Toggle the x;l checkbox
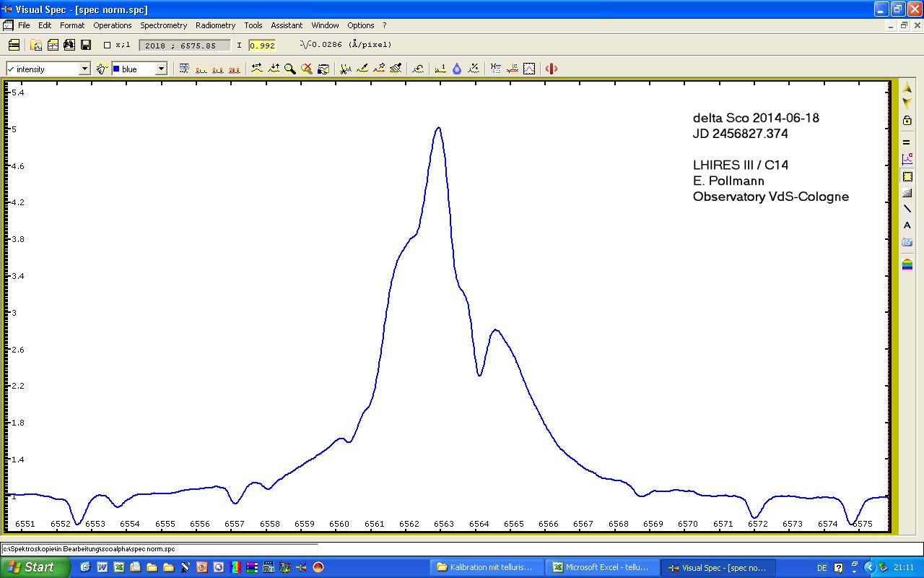Viewport: 924px width, 578px height. tap(108, 45)
